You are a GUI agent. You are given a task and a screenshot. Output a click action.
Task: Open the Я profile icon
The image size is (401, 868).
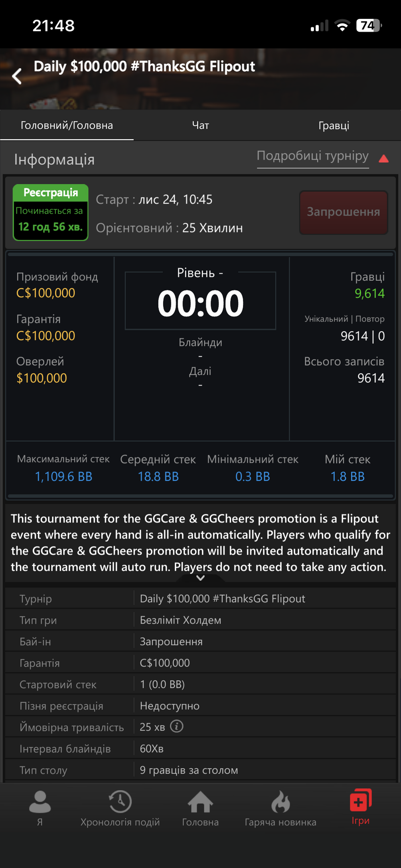tap(40, 802)
